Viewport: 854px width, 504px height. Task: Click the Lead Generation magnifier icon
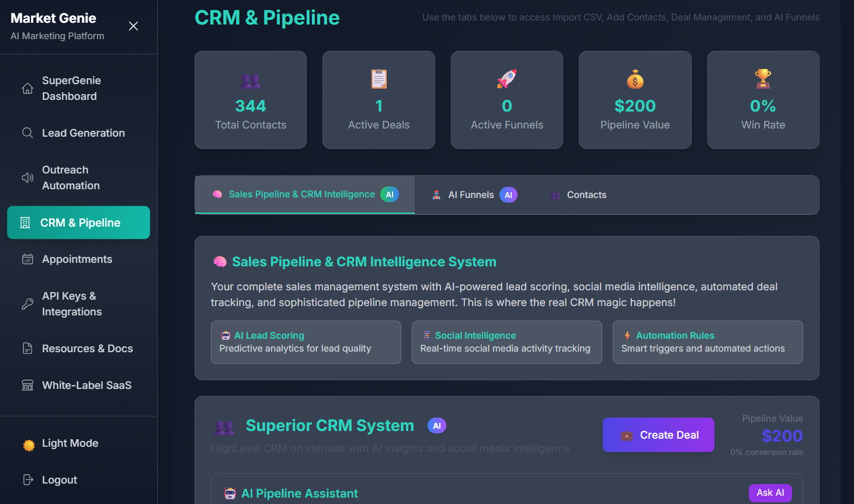click(27, 133)
